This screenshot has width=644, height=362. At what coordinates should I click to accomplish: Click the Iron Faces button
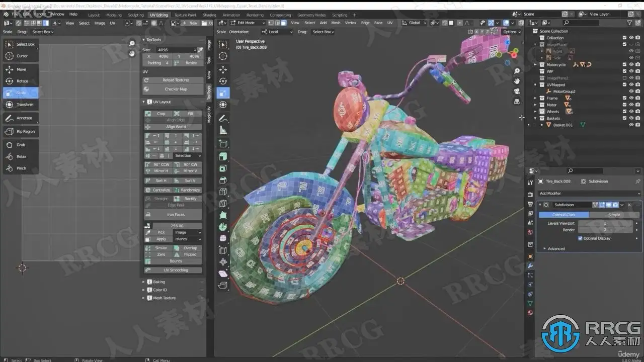point(173,215)
